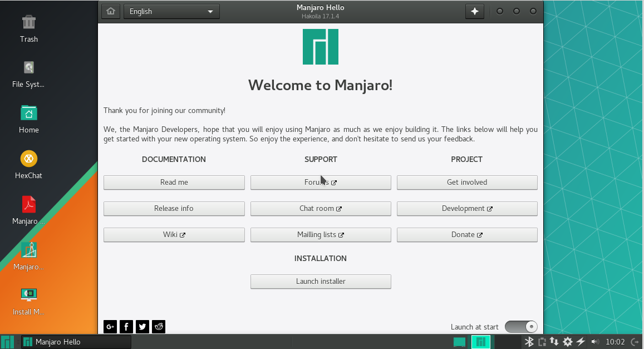Mute the volume in the system tray
The width and height of the screenshot is (644, 349).
(594, 342)
